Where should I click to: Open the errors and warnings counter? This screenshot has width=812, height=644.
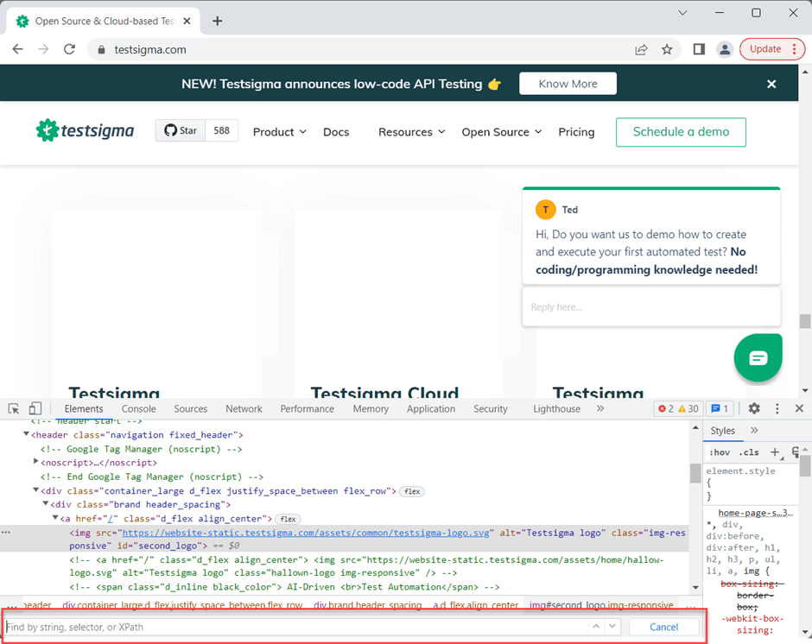pyautogui.click(x=678, y=408)
